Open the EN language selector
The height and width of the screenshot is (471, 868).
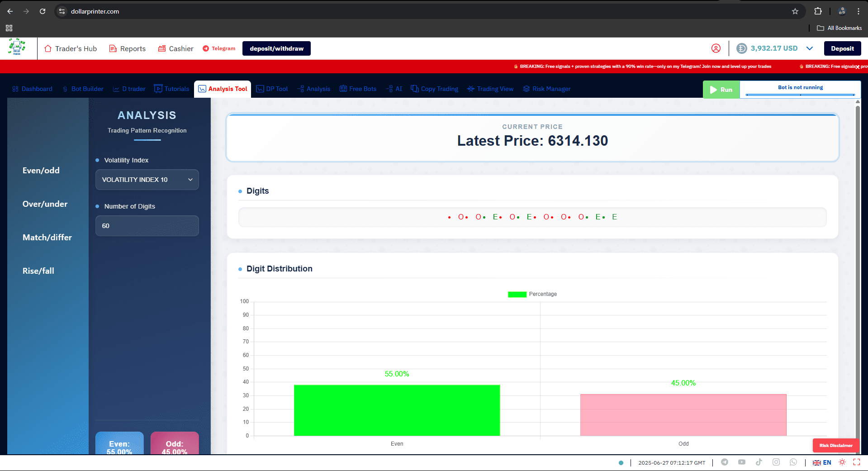[x=822, y=462]
